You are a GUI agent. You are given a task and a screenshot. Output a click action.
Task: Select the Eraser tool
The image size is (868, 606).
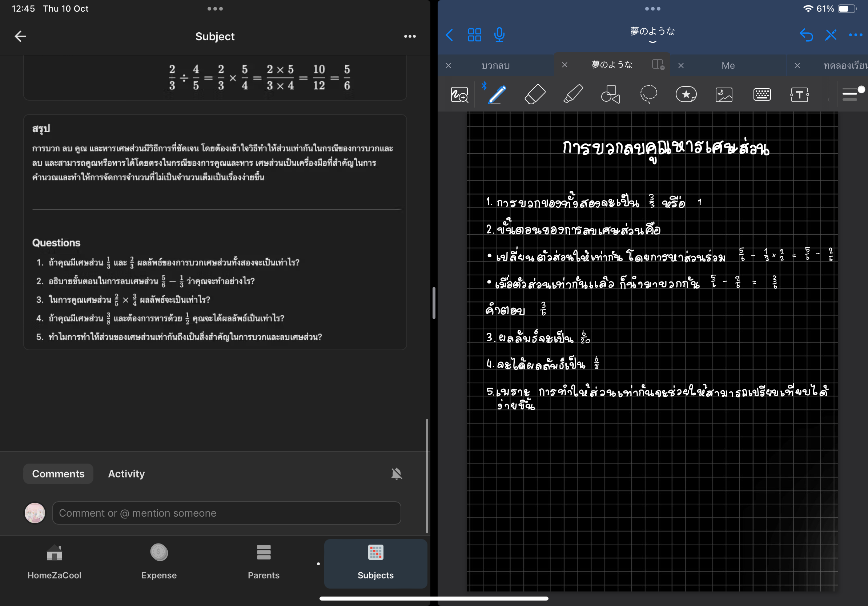coord(535,94)
